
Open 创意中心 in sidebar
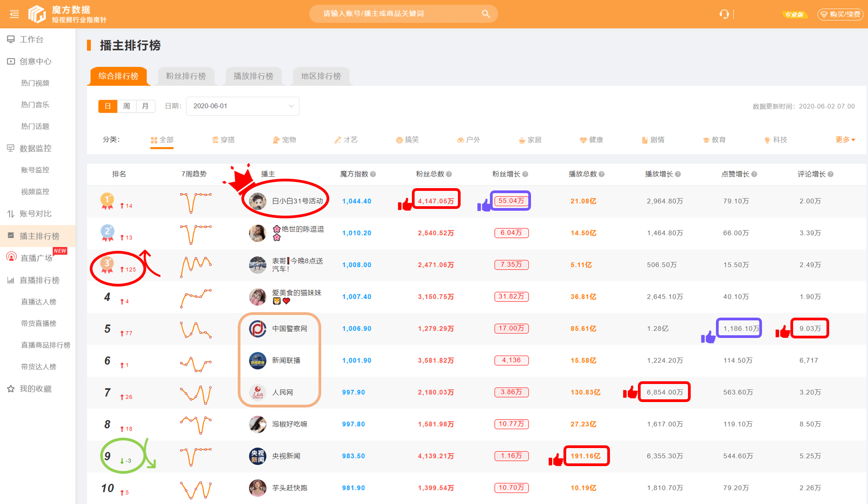36,61
